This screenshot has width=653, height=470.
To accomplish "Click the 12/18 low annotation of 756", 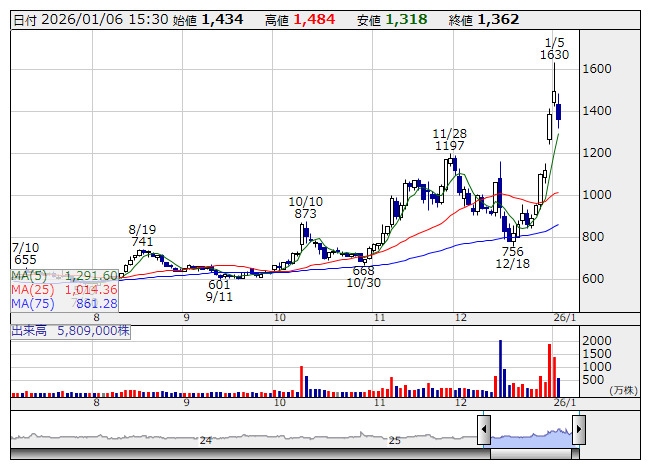I will [512, 257].
